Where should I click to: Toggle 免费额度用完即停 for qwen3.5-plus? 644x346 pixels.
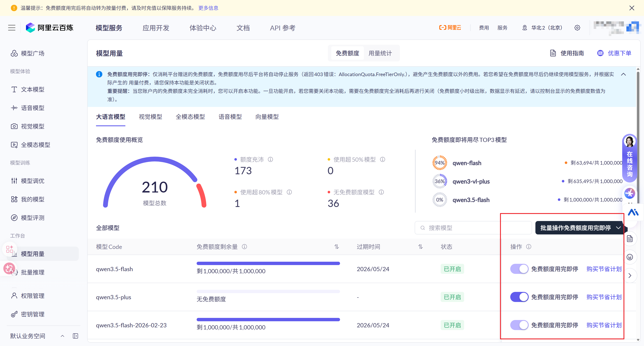click(519, 297)
